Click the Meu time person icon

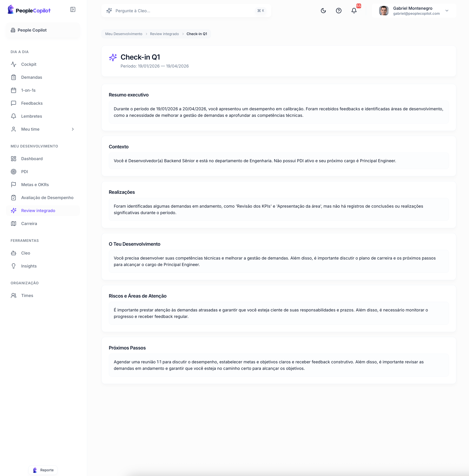(14, 129)
